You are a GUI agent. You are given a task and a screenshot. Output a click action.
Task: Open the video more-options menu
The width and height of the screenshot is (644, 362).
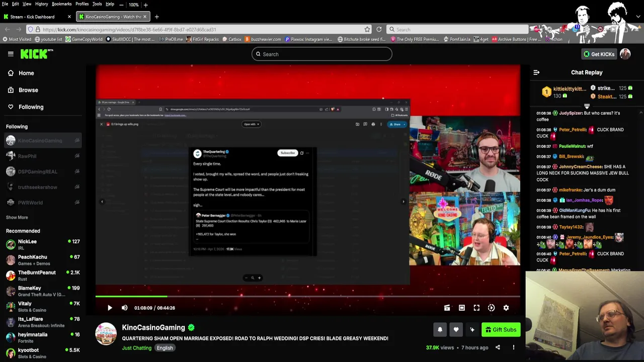(514, 347)
